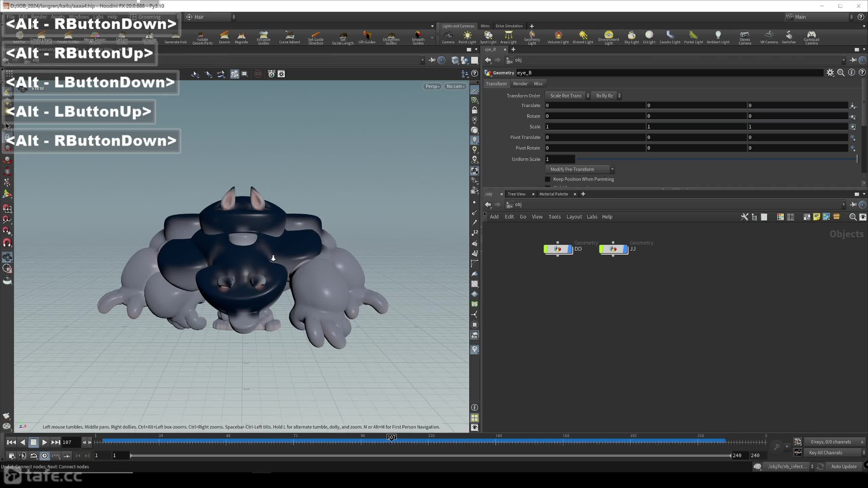Screen dimensions: 868x488
Task: Click the Ambient Light tool
Action: pyautogui.click(x=718, y=37)
